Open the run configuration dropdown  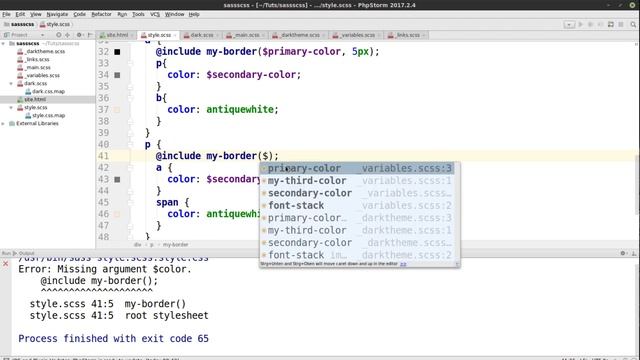click(x=569, y=24)
